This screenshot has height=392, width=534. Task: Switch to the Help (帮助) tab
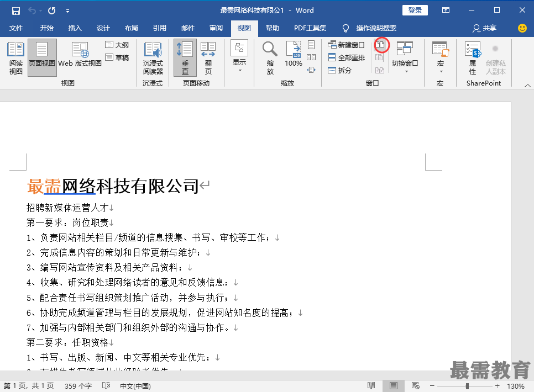pyautogui.click(x=273, y=28)
